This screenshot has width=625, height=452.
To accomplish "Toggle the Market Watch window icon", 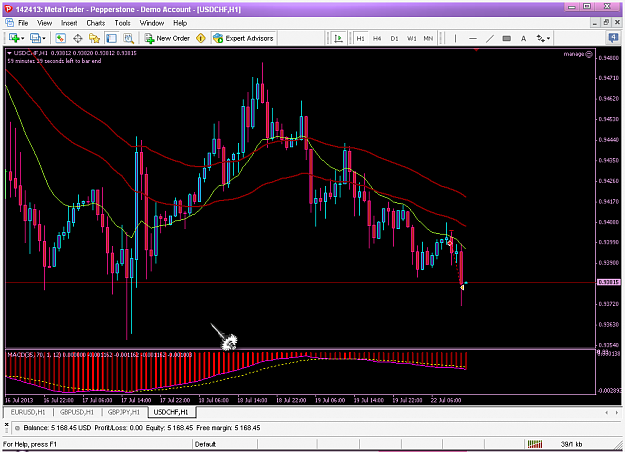I will pos(61,38).
